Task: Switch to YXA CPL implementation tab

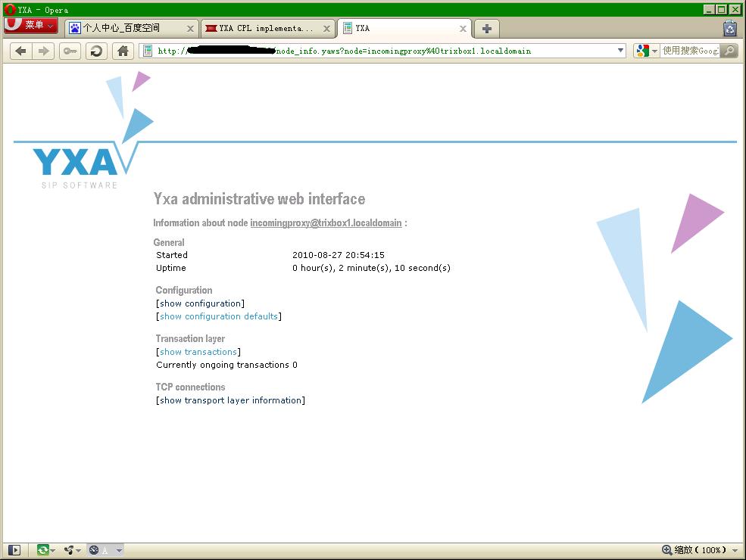Action: coord(268,29)
